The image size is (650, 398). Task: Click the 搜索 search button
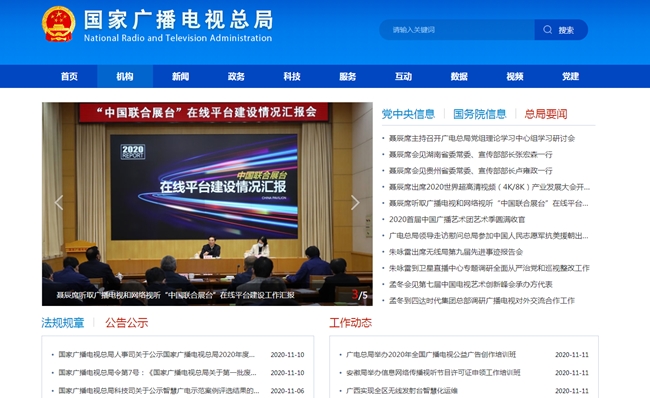pyautogui.click(x=561, y=30)
